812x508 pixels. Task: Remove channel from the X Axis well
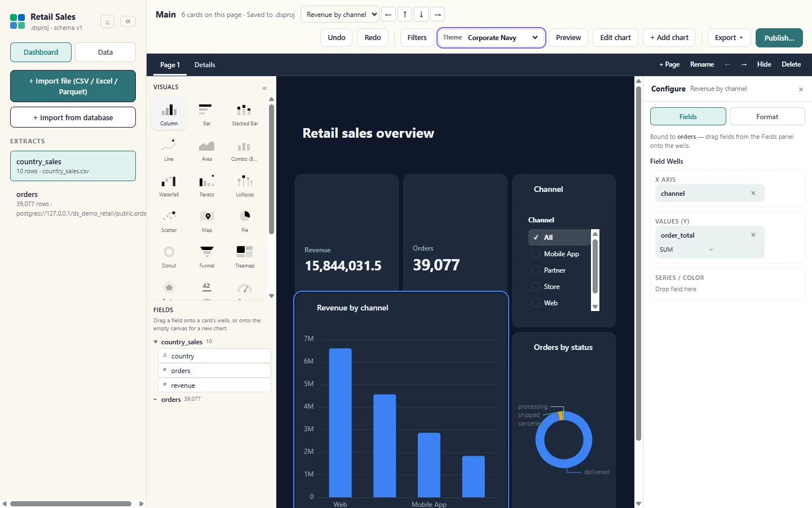click(753, 193)
